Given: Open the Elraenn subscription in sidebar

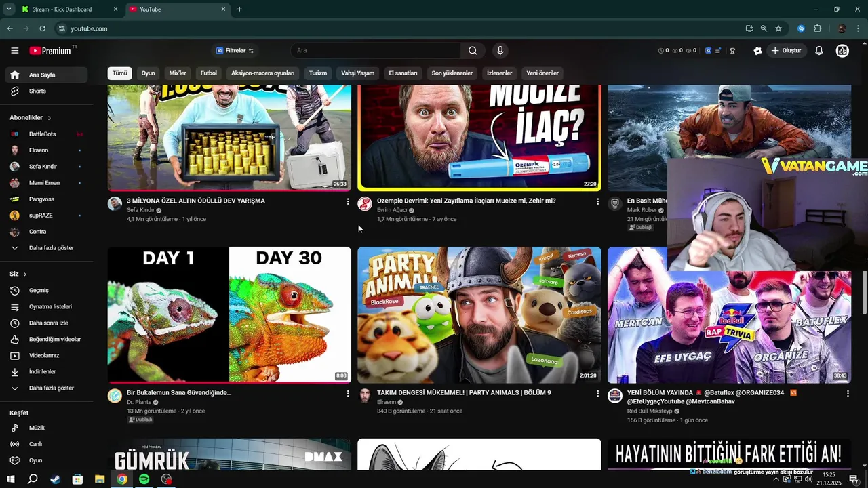Looking at the screenshot, I should 47,150.
